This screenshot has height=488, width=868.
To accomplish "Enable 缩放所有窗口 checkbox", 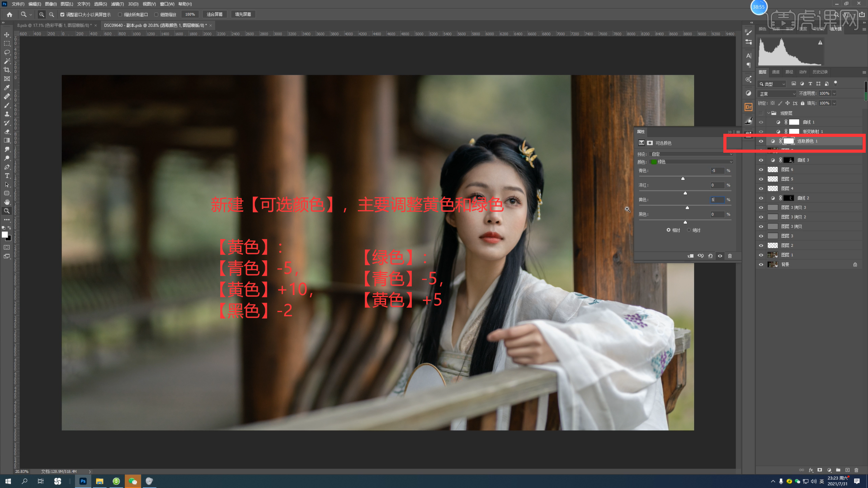I will coord(120,14).
